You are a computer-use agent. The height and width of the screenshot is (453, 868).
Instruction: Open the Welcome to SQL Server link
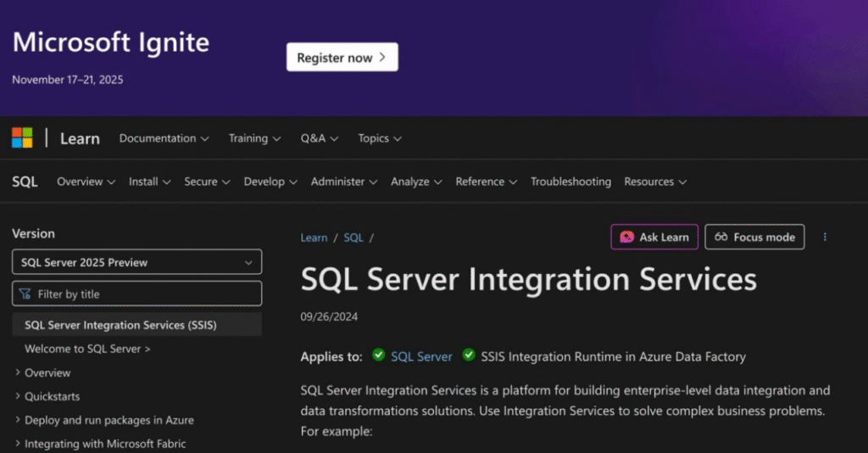87,349
